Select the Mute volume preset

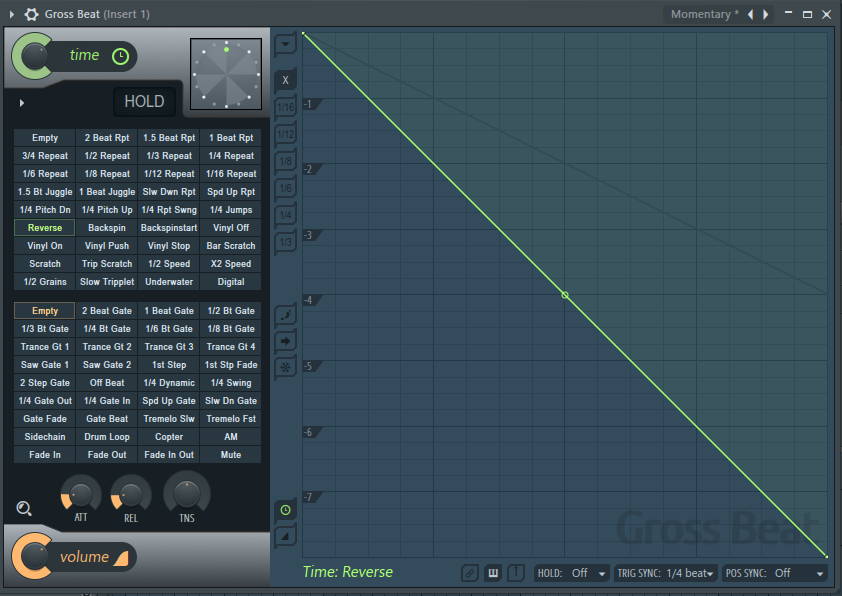(231, 455)
